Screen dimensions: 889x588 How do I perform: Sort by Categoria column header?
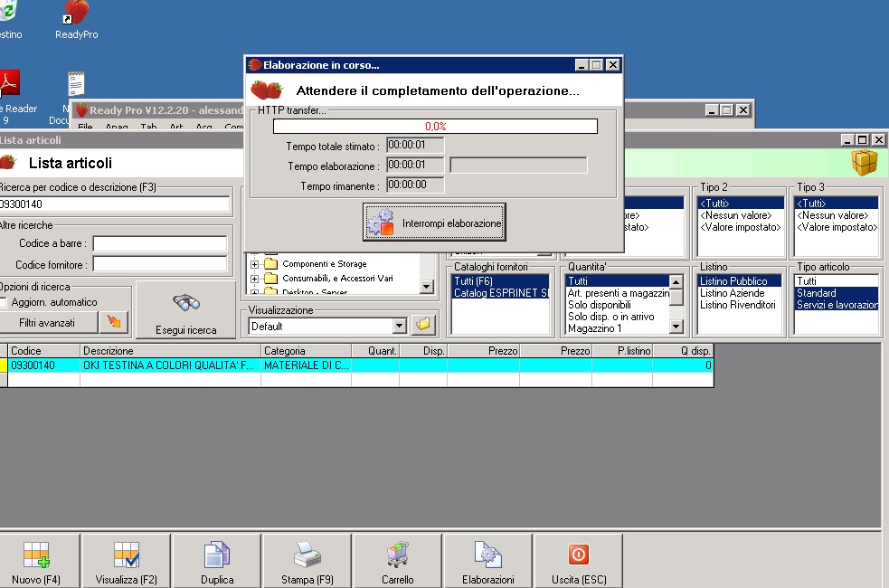[307, 351]
